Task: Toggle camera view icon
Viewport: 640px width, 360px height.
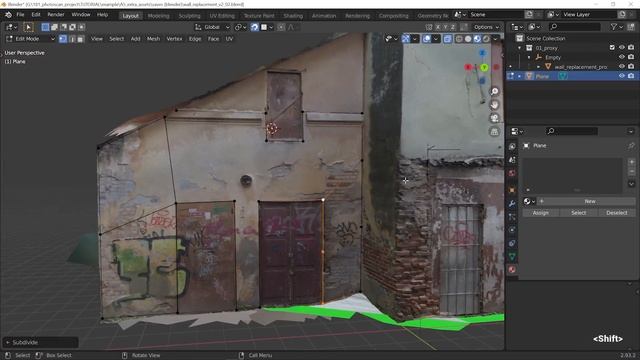Action: 494,118
